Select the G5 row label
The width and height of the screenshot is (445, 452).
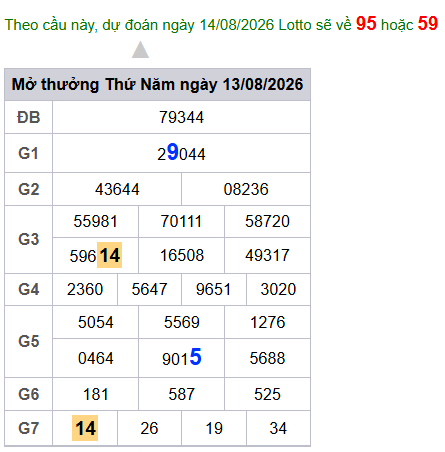click(x=29, y=341)
